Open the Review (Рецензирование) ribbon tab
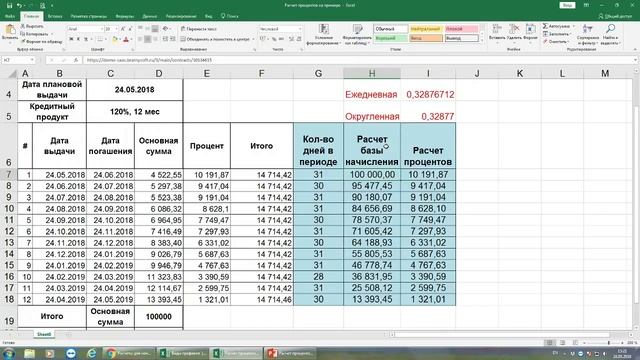 pos(181,16)
